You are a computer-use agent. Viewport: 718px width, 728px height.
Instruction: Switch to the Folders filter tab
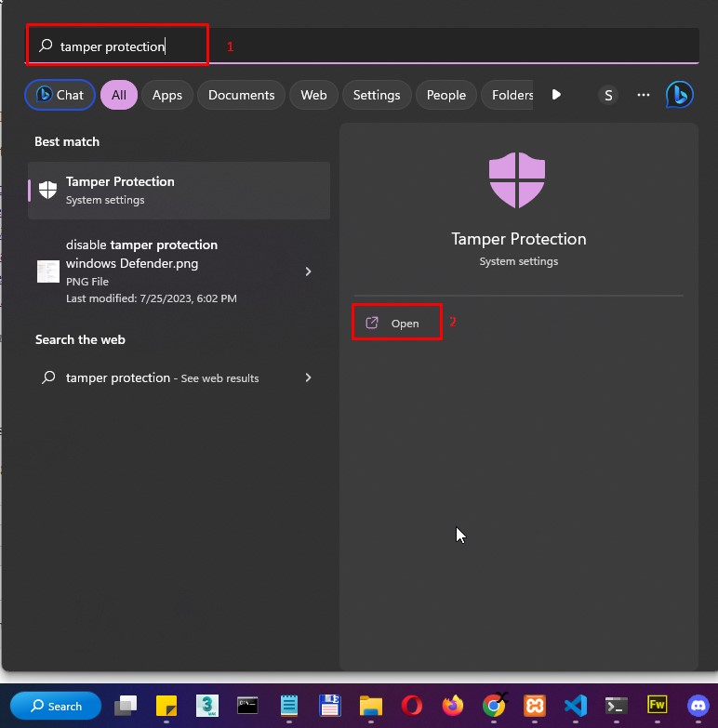click(507, 95)
